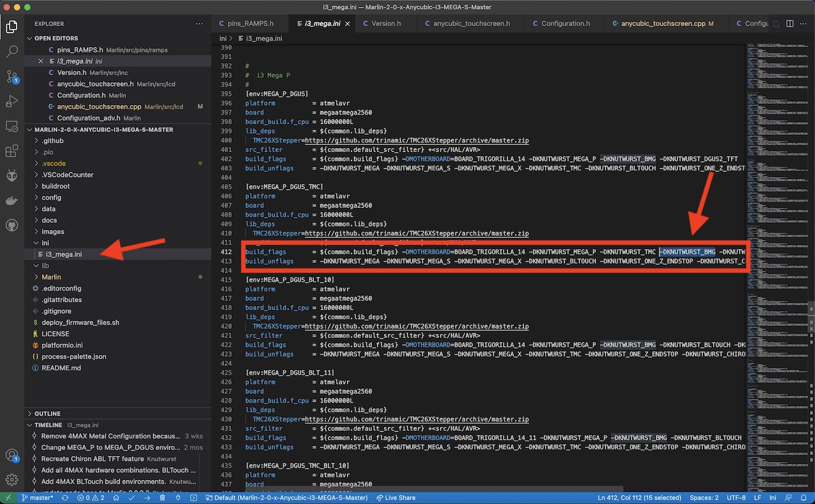
Task: Open Docker view in activity bar
Action: (x=11, y=200)
